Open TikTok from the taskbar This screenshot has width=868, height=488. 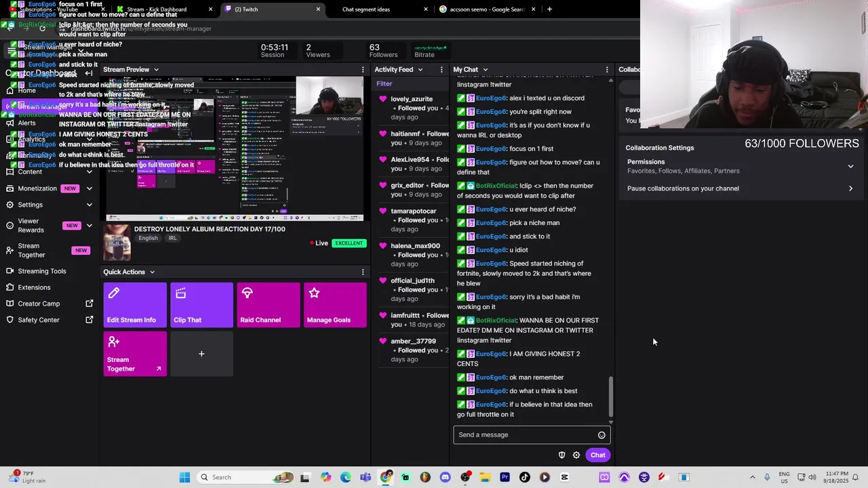click(x=524, y=477)
